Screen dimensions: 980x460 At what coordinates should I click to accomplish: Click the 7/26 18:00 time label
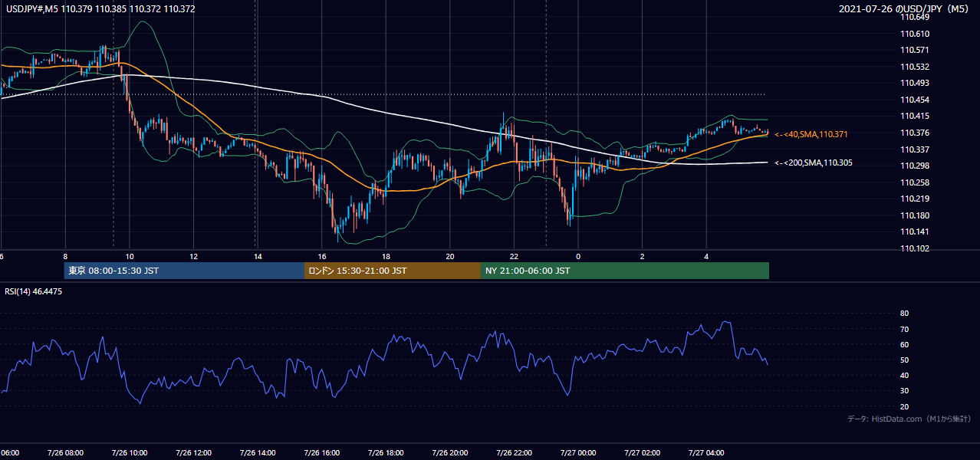point(386,452)
